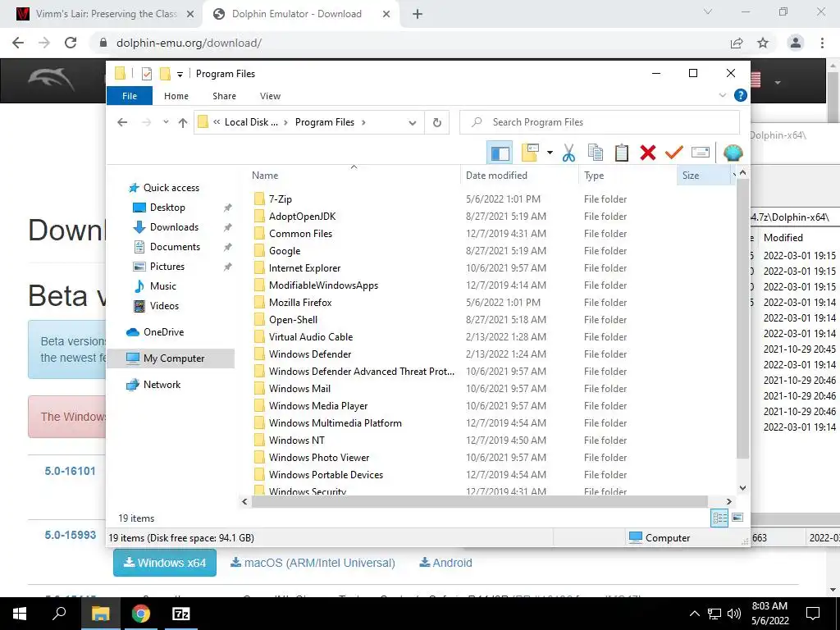Switch to the Vimm's Lair browser tab
Screen dimensions: 840x630
click(x=106, y=14)
